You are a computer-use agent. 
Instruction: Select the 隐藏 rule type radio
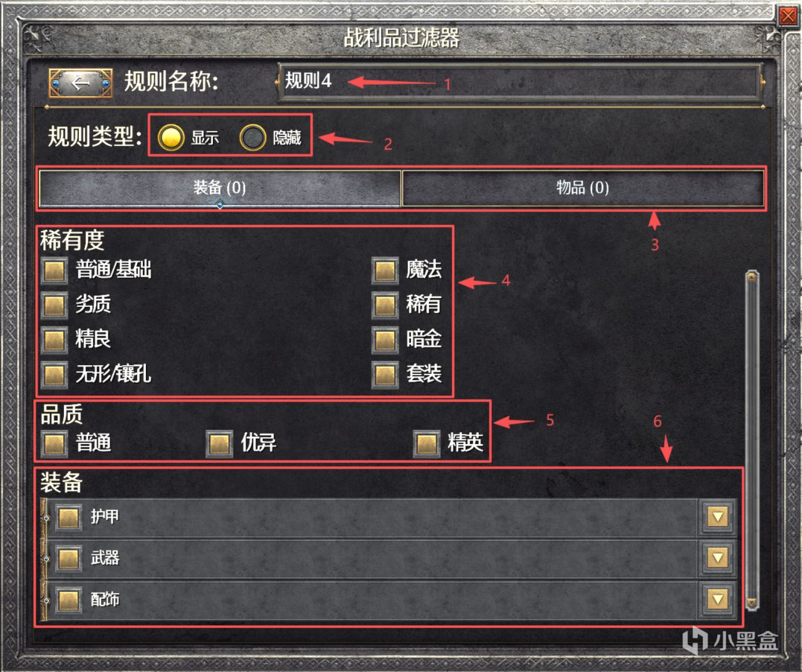coord(253,137)
